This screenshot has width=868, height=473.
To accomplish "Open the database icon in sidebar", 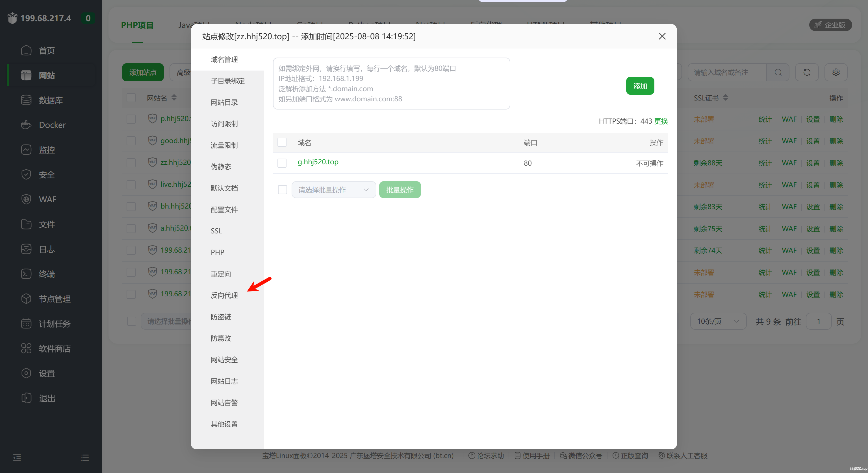I will (26, 100).
